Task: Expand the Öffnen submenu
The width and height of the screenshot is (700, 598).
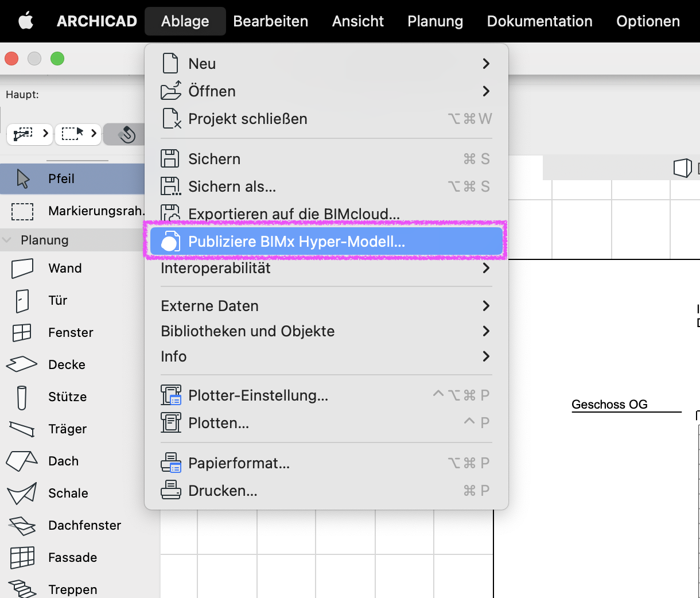Action: pos(486,91)
